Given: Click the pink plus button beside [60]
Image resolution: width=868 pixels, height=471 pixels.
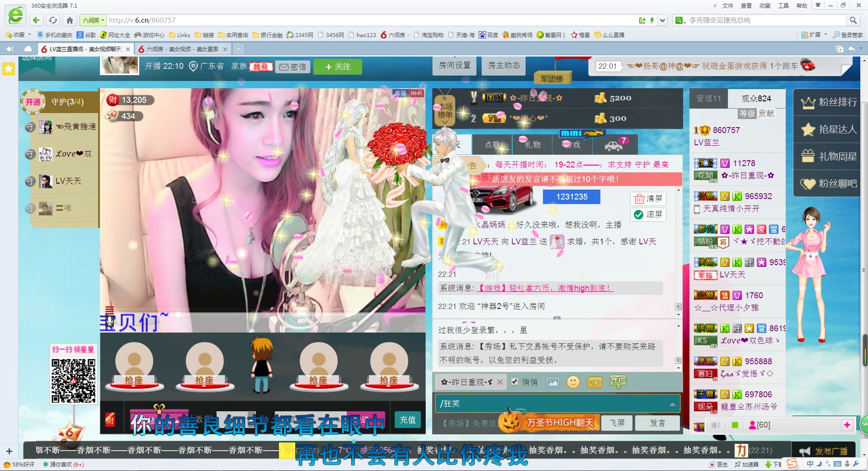Looking at the screenshot, I should click(x=847, y=425).
